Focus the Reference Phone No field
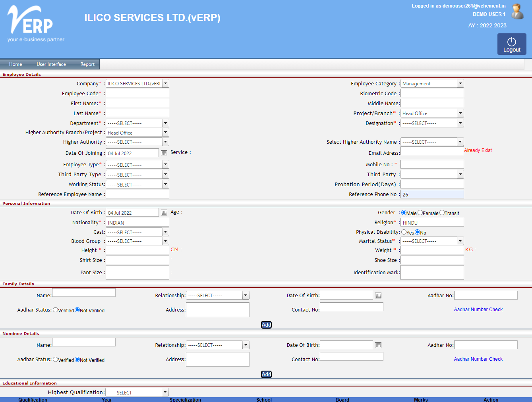Image resolution: width=532 pixels, height=402 pixels. [432, 194]
